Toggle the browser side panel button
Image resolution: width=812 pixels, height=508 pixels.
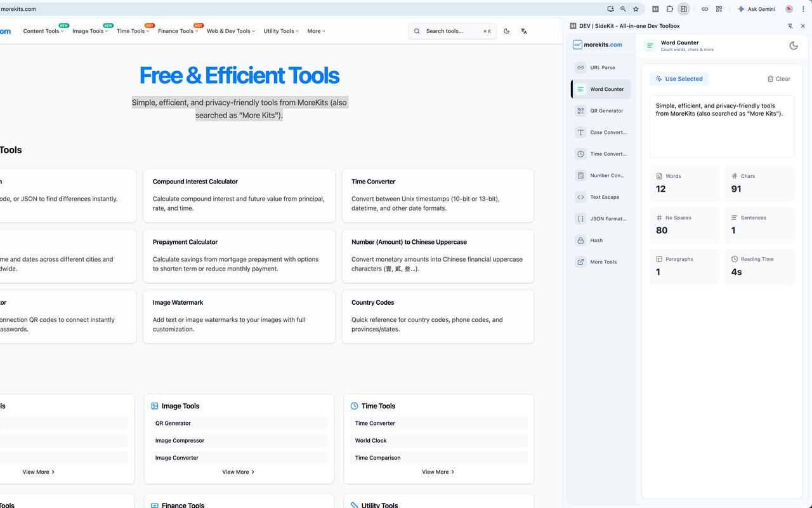[x=683, y=9]
